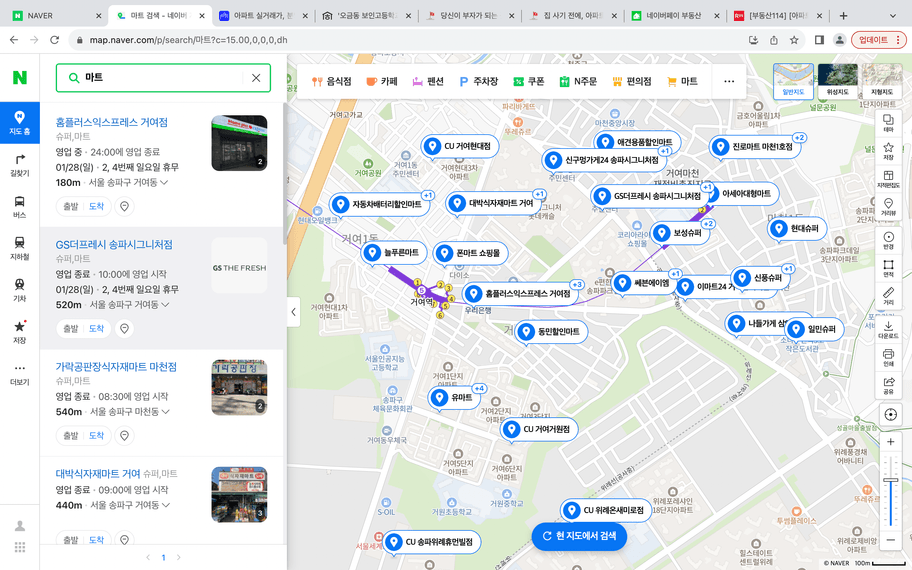Reload the page in browser
Image resolution: width=912 pixels, height=570 pixels.
54,40
